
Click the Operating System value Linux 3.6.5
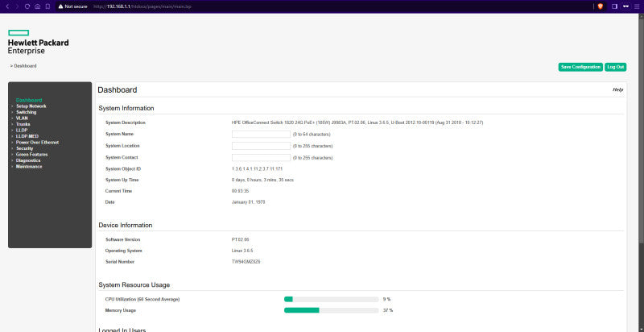242,251
